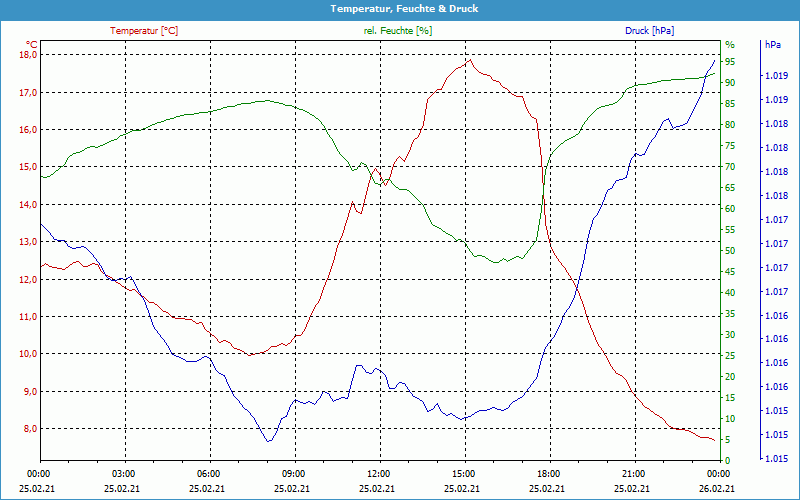Click the 85 humidity axis tick
800x500 pixels.
[730, 104]
